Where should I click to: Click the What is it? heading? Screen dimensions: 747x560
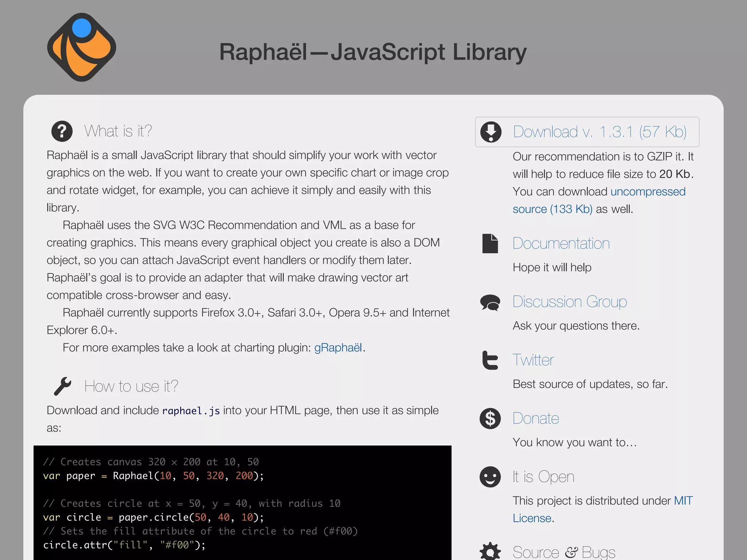point(118,131)
